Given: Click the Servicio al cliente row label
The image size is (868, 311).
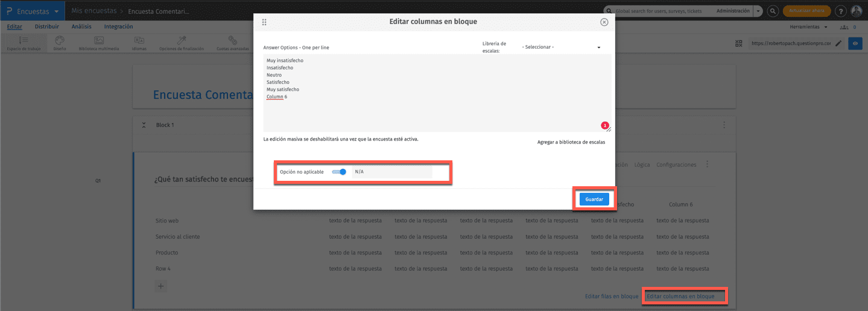Looking at the screenshot, I should (x=177, y=236).
